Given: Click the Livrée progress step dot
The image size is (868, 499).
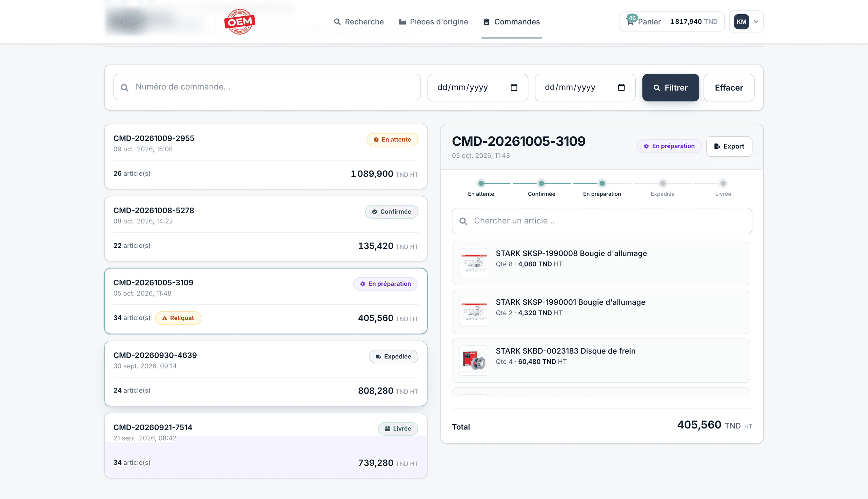Looking at the screenshot, I should pyautogui.click(x=723, y=183).
